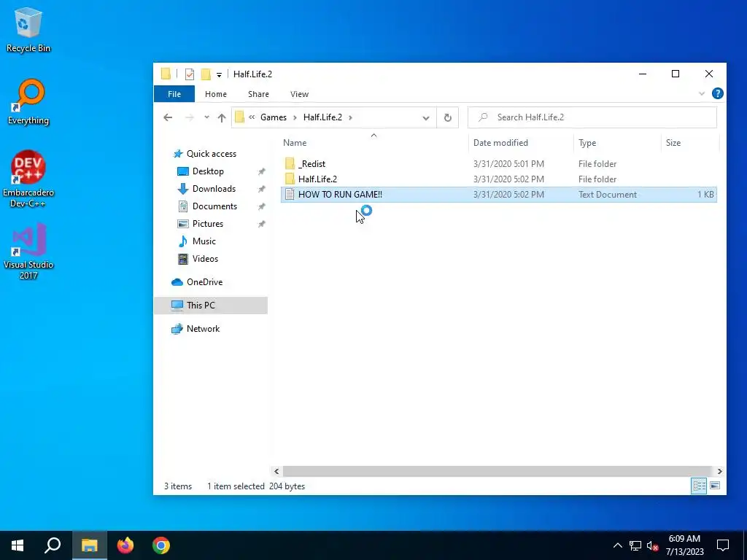Select Network in the navigation pane

point(203,329)
